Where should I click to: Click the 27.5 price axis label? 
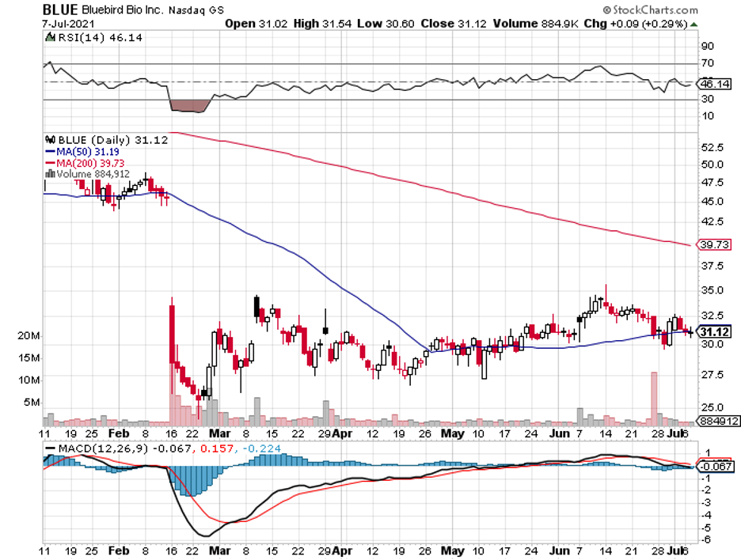coord(712,374)
